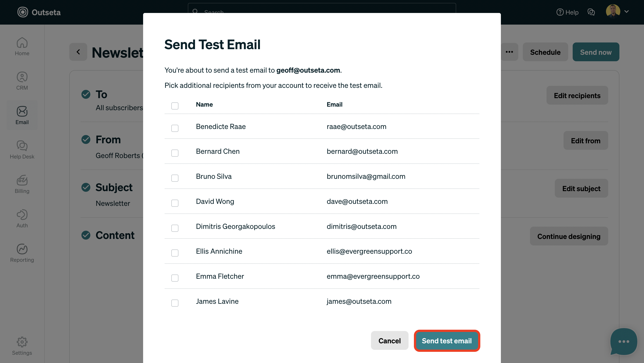Open the more options ellipsis menu

[509, 52]
